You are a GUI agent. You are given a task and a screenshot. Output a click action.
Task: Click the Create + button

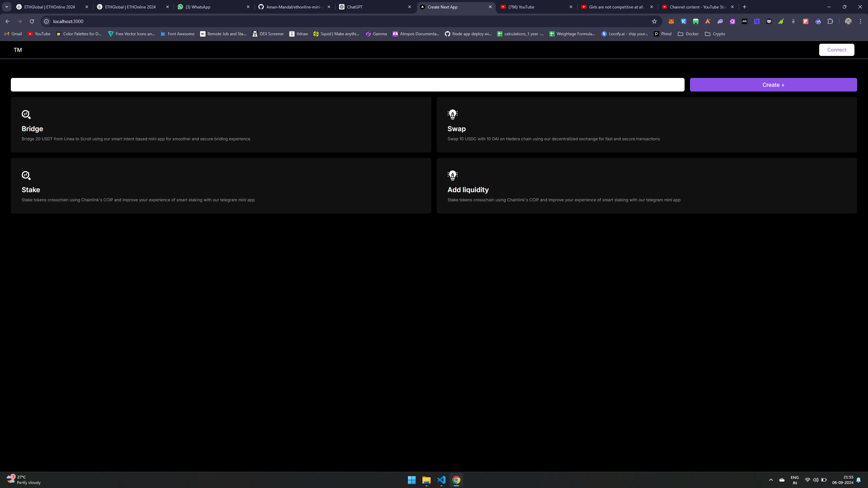pyautogui.click(x=773, y=85)
